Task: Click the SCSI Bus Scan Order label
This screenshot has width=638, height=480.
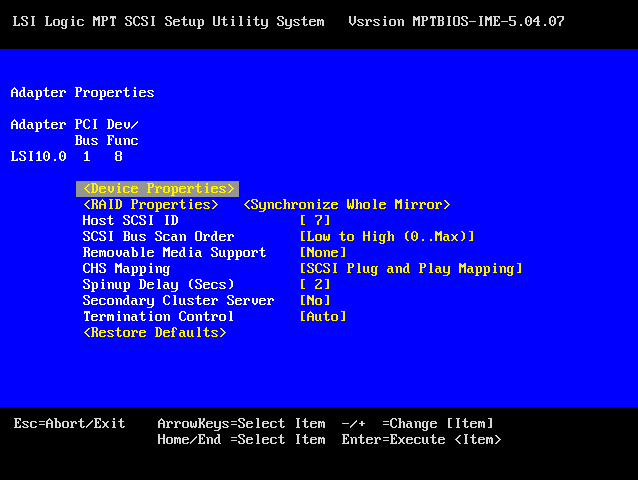Action: click(158, 237)
